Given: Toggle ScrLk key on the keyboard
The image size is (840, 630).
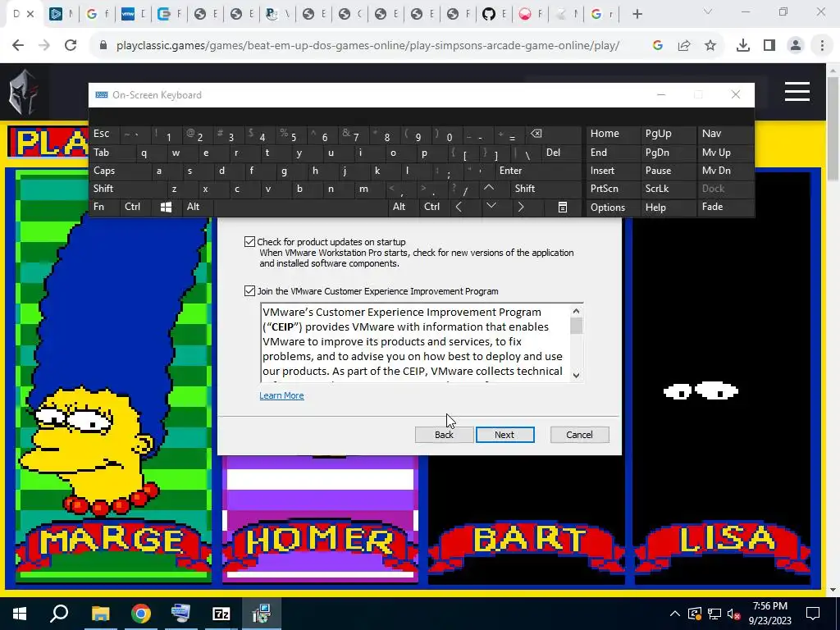Looking at the screenshot, I should pos(668,189).
